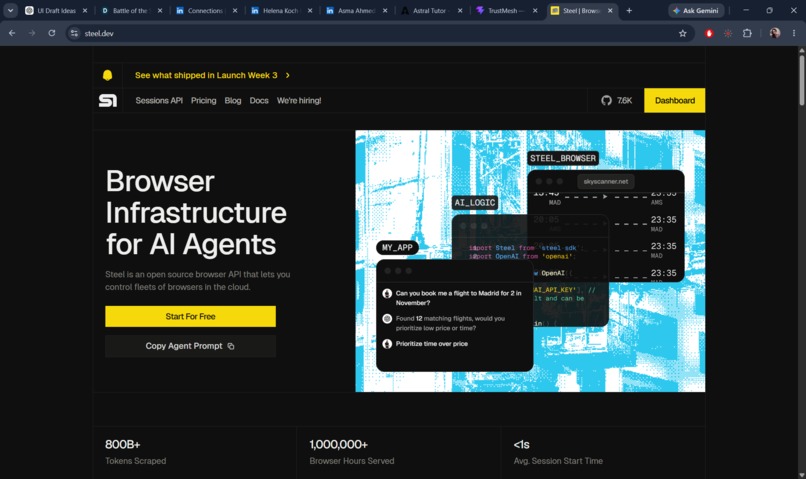Click the page vertical scrollbar thumb
Viewport: 806px width, 479px height.
click(801, 80)
